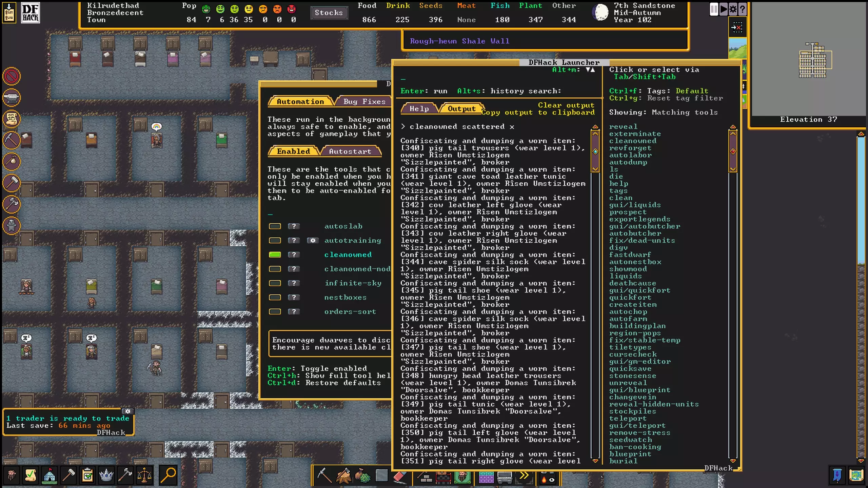This screenshot has height=488, width=868.
Task: Click the magnifying glass search icon
Action: (x=168, y=475)
